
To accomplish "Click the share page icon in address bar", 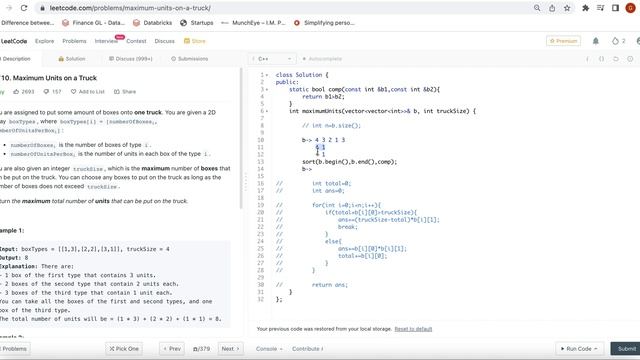I will pos(552,8).
